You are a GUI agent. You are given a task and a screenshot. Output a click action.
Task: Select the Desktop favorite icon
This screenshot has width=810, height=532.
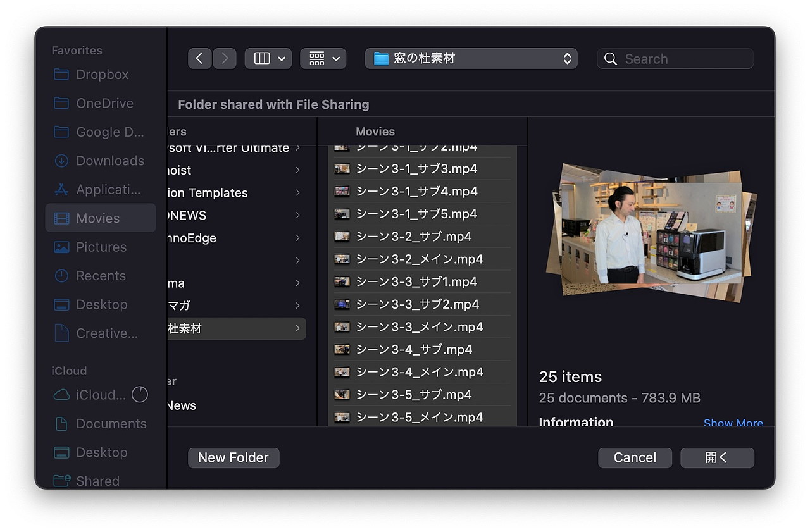(x=61, y=304)
